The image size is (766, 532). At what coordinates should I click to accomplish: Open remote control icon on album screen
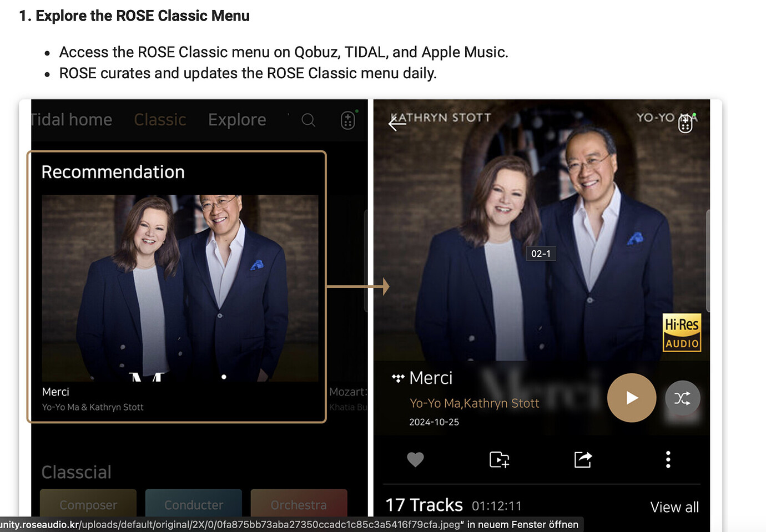click(x=686, y=124)
